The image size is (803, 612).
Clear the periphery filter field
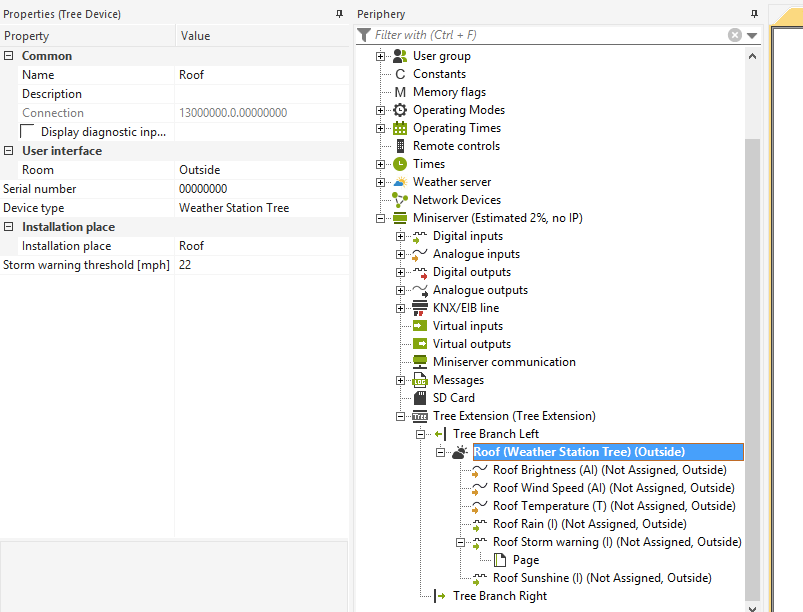(x=734, y=35)
